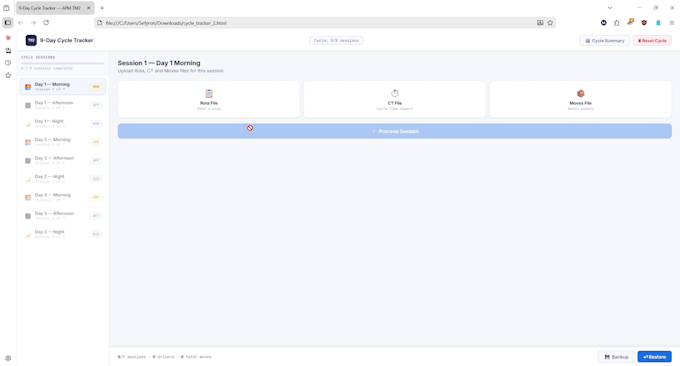Click the Day 2 Night moon icon
The width and height of the screenshot is (680, 366).
tap(28, 179)
